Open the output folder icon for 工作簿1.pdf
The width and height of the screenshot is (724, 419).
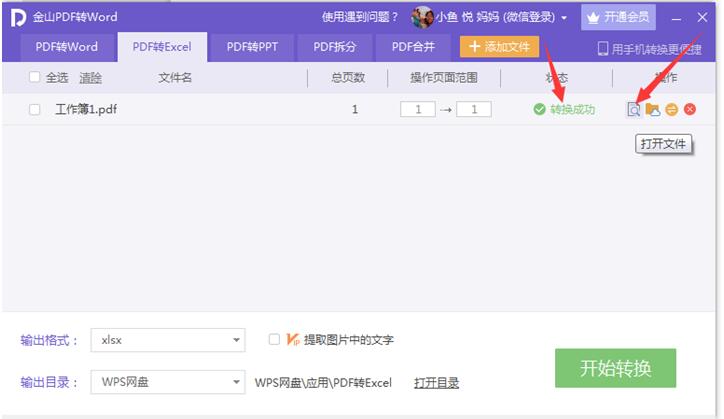(x=652, y=109)
